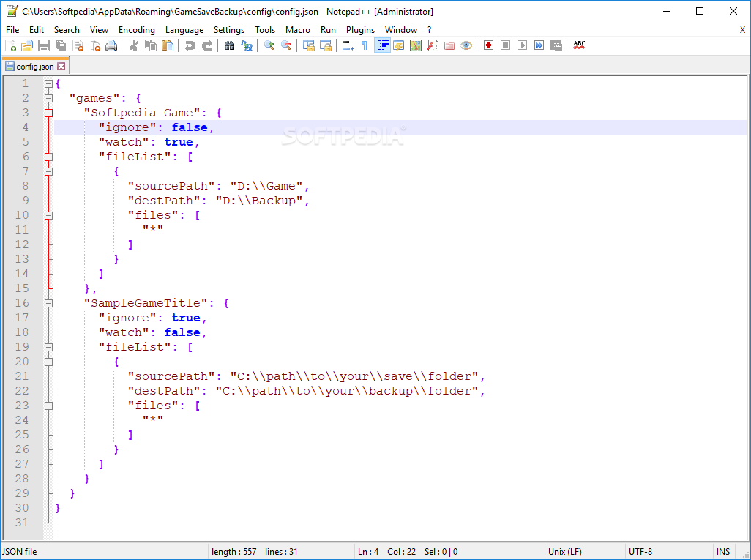Viewport: 751px width, 560px height.
Task: Open the Function List panel icon
Action: [x=433, y=45]
